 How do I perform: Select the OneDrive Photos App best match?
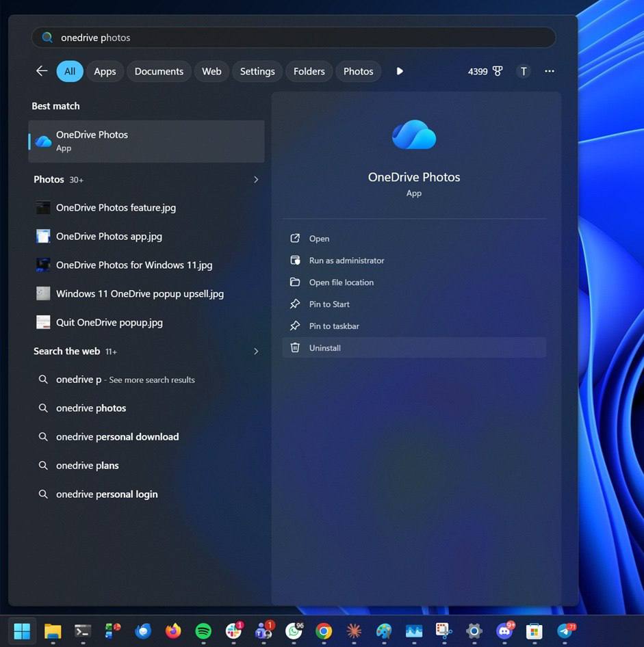146,141
